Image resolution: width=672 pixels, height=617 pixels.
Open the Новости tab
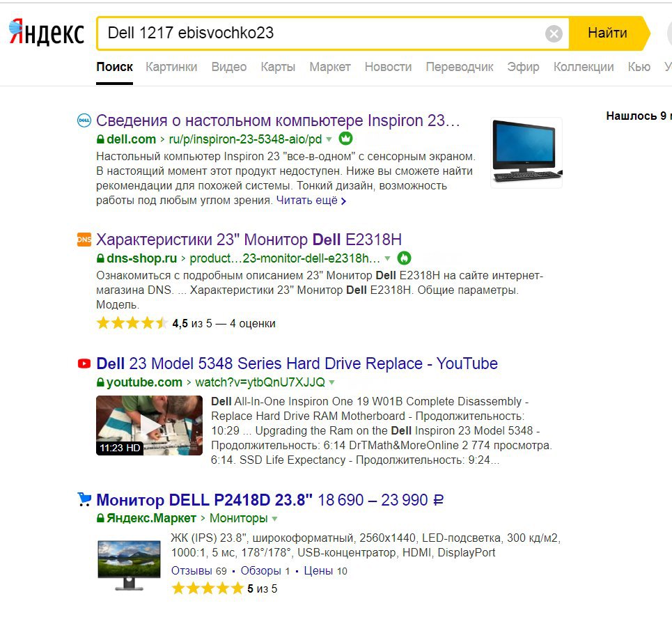[388, 67]
